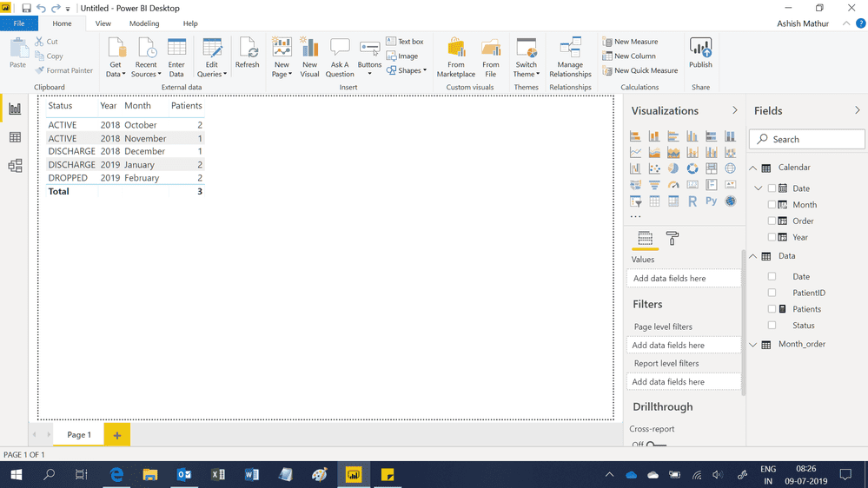Click New Measure in Calculations
The height and width of the screenshot is (488, 868).
click(x=631, y=42)
